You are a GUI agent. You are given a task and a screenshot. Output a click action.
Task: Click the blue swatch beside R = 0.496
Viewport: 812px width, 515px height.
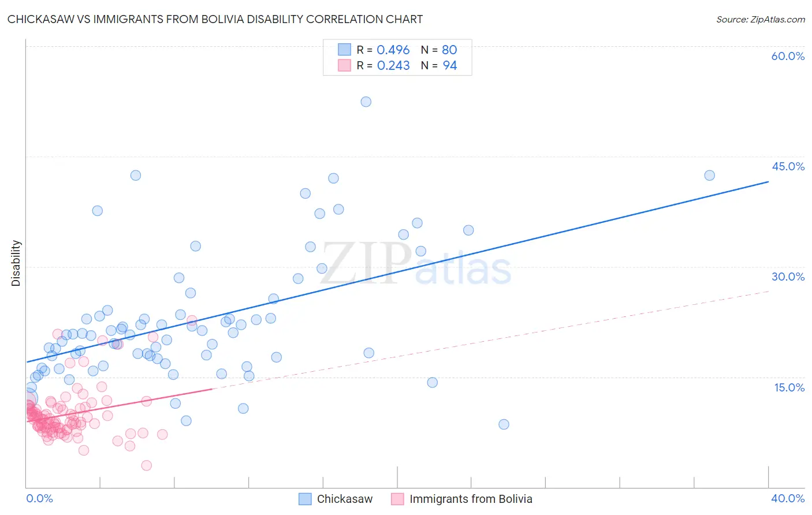click(x=344, y=50)
